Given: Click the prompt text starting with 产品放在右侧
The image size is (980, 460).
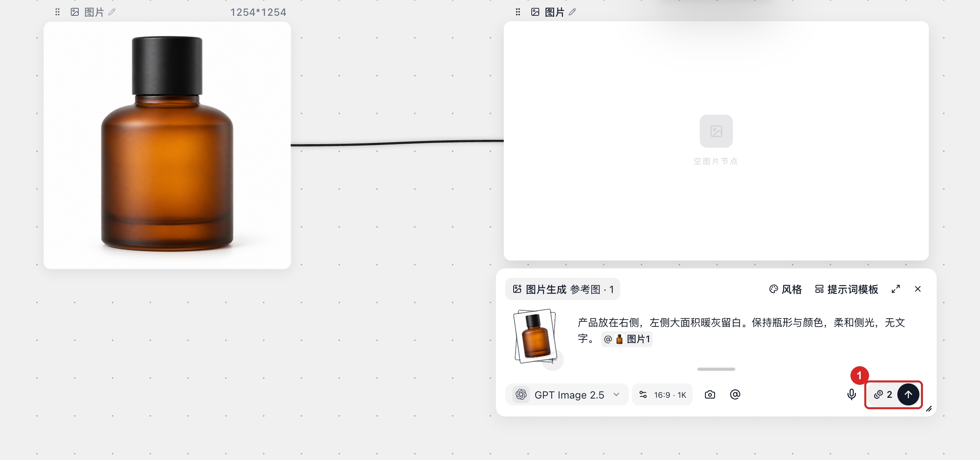Looking at the screenshot, I should [x=741, y=330].
